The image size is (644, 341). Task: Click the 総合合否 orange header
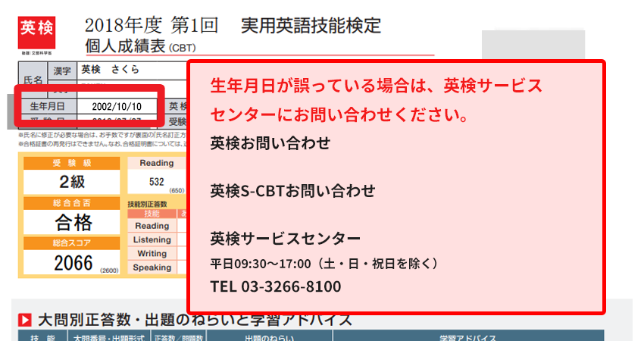72,203
